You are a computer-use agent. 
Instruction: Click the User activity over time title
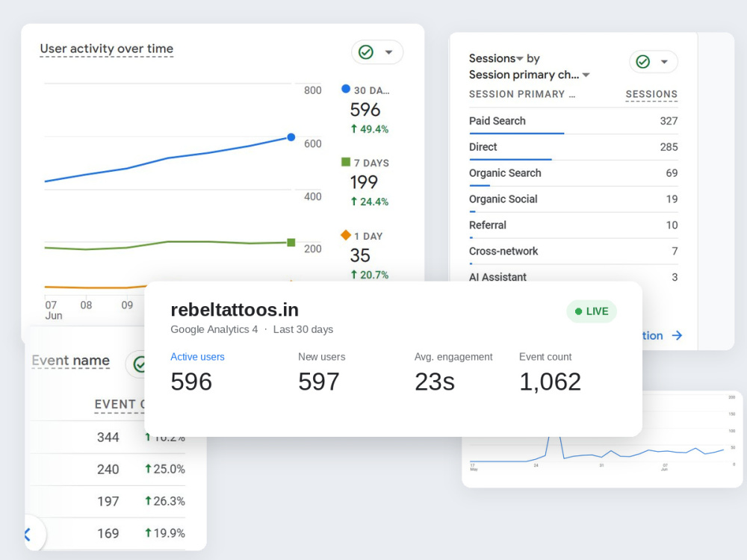(x=107, y=49)
